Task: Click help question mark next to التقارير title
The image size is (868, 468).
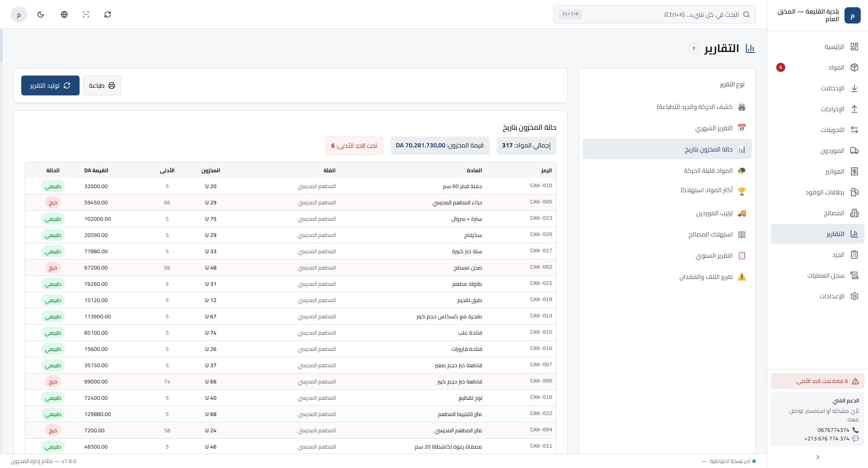Action: (x=693, y=48)
